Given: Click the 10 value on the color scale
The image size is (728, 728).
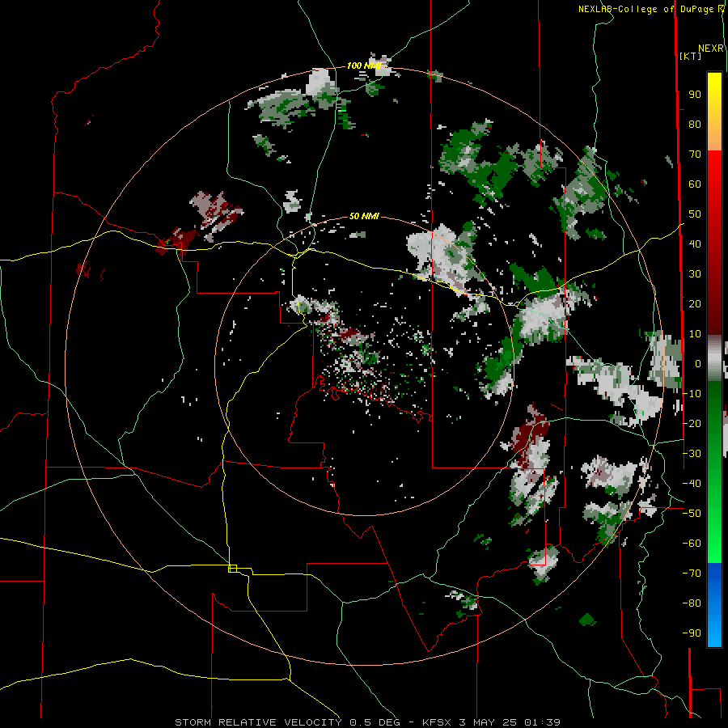Looking at the screenshot, I should point(695,334).
